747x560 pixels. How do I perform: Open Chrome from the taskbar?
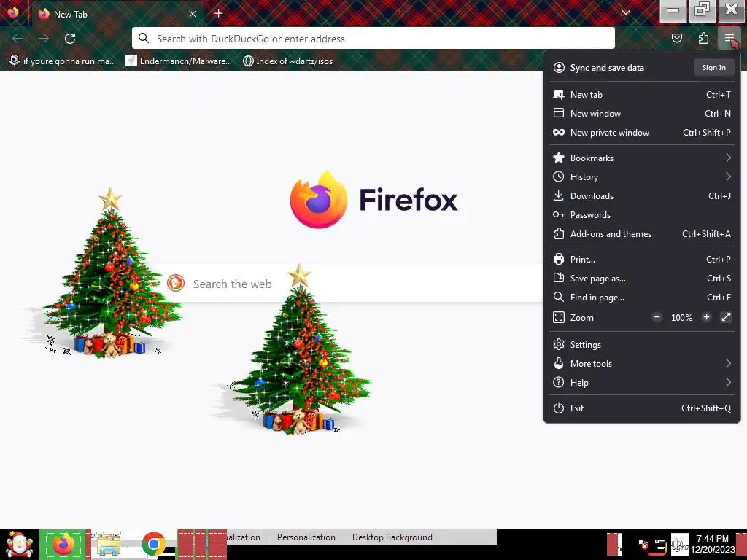pyautogui.click(x=153, y=544)
